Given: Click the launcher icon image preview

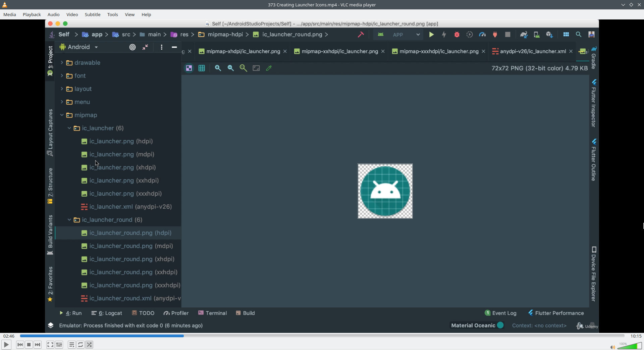Looking at the screenshot, I should [x=385, y=191].
